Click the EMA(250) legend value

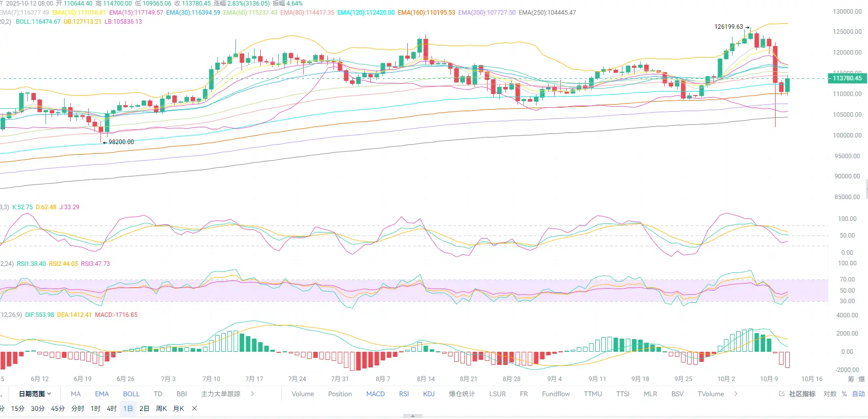pos(547,13)
